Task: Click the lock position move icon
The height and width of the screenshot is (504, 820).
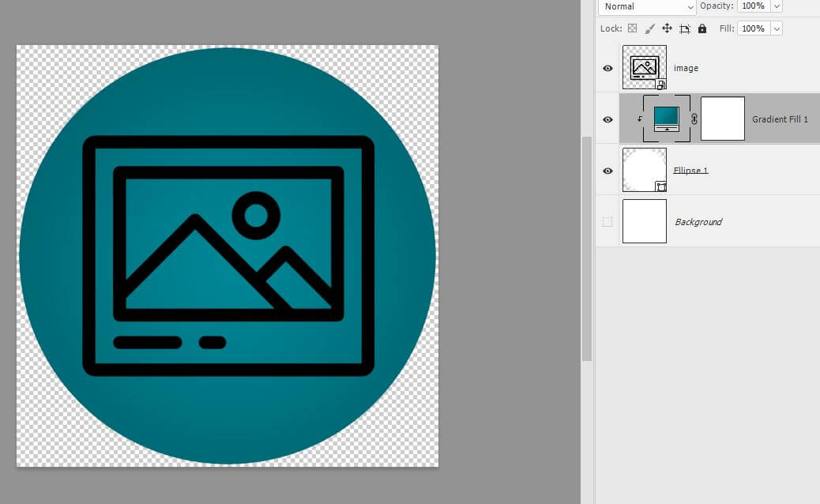Action: [x=667, y=28]
